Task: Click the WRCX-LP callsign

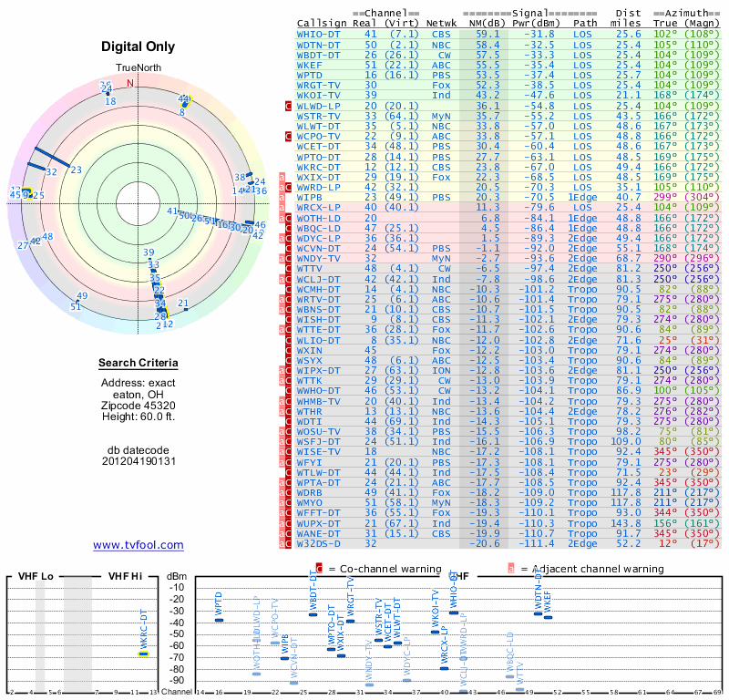Action: [318, 208]
